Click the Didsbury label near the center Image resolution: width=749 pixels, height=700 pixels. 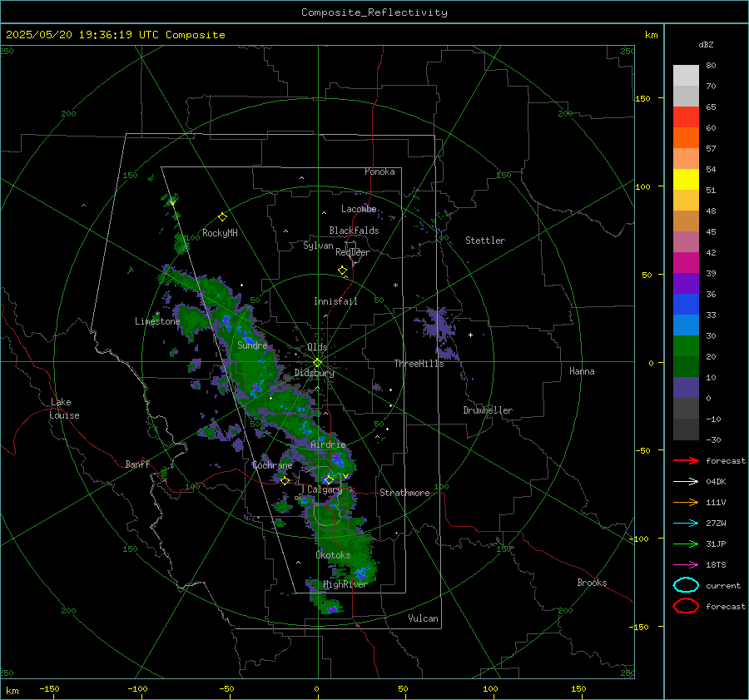pos(314,373)
